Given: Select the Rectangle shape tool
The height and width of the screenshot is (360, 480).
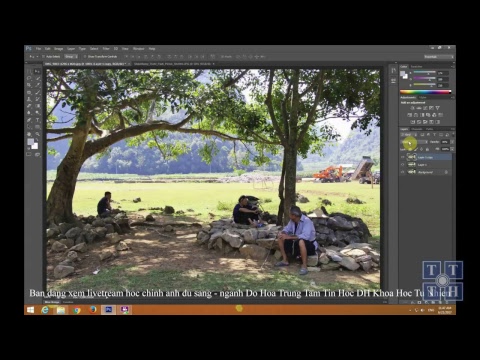Looking at the screenshot, I should click(37, 127).
